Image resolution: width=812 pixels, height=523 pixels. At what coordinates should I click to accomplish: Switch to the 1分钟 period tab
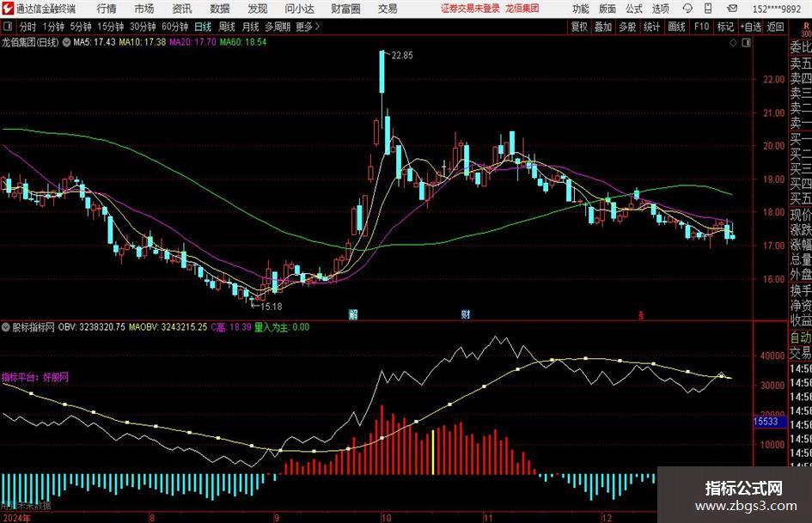(53, 27)
